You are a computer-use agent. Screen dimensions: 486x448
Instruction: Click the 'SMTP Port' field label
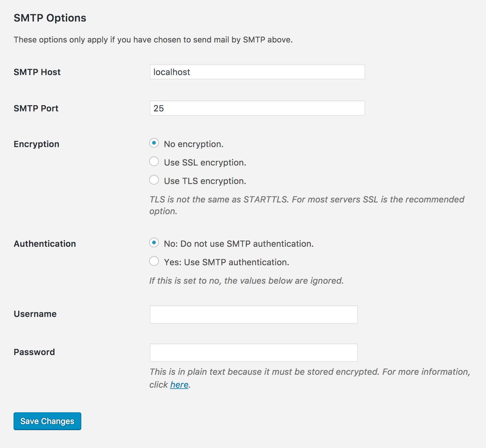pyautogui.click(x=36, y=109)
